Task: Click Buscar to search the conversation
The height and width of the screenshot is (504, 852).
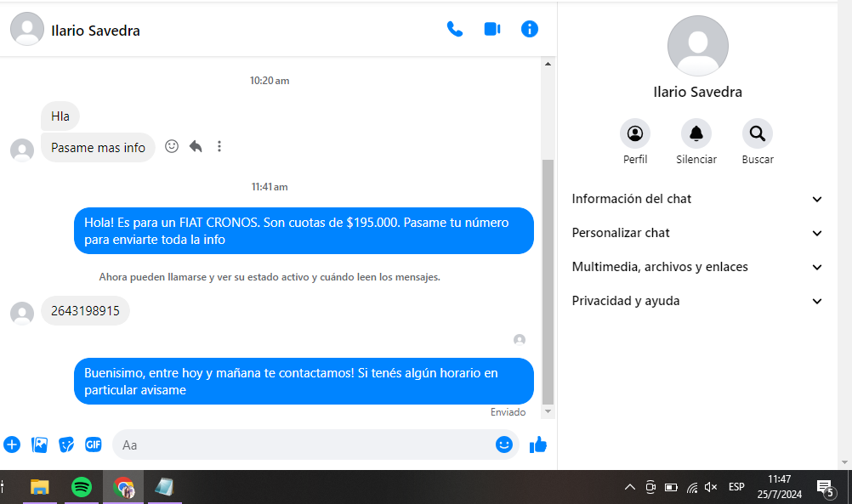Action: click(x=758, y=133)
